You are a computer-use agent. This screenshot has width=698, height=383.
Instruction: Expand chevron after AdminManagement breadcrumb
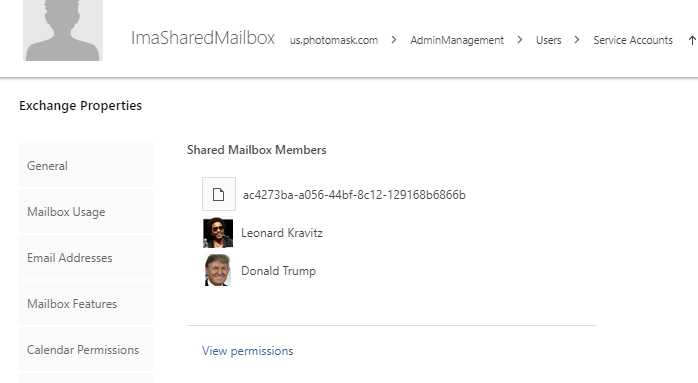tap(519, 40)
